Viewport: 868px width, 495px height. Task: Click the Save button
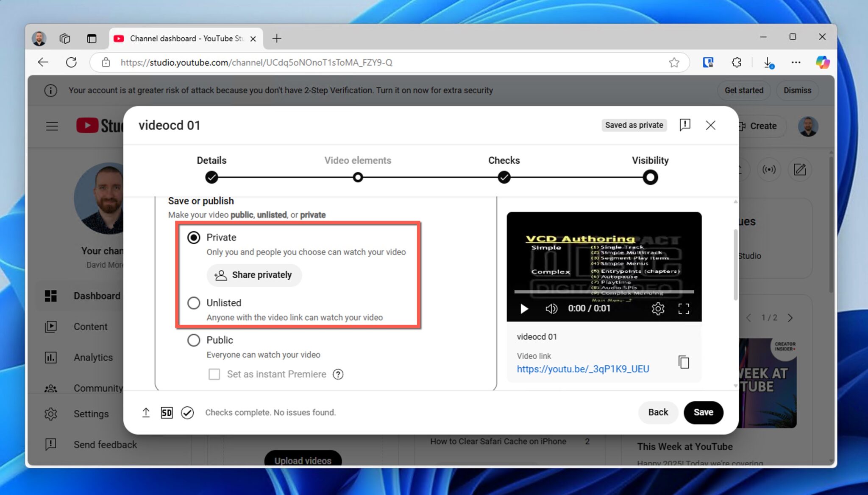704,412
